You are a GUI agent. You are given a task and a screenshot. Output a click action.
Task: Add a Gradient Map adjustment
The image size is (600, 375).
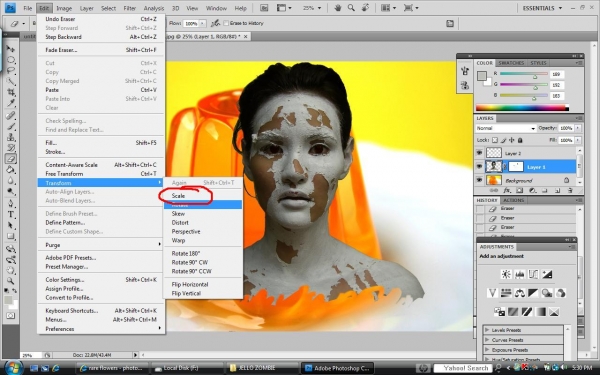coord(541,311)
